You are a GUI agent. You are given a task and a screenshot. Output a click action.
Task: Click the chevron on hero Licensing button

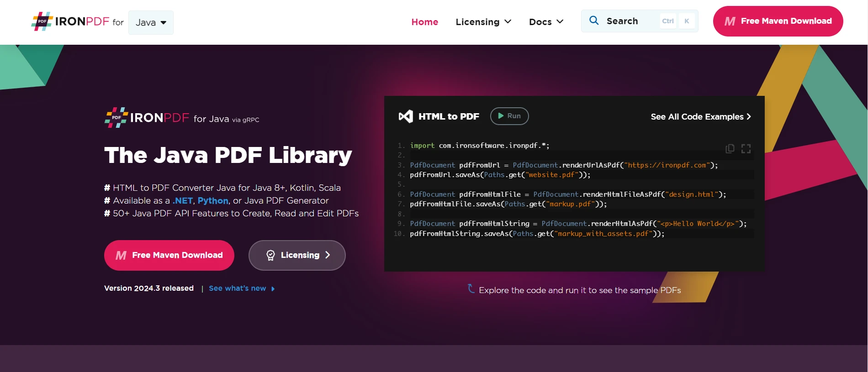(328, 255)
